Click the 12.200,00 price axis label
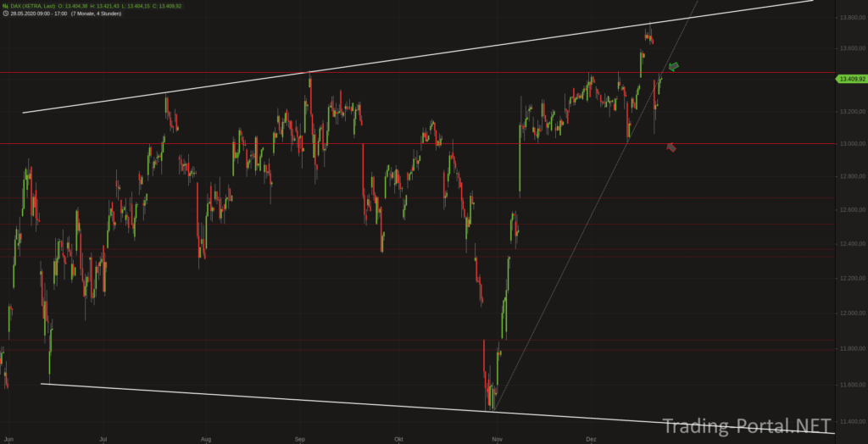Screen dimensions: 868x444 (x=851, y=278)
